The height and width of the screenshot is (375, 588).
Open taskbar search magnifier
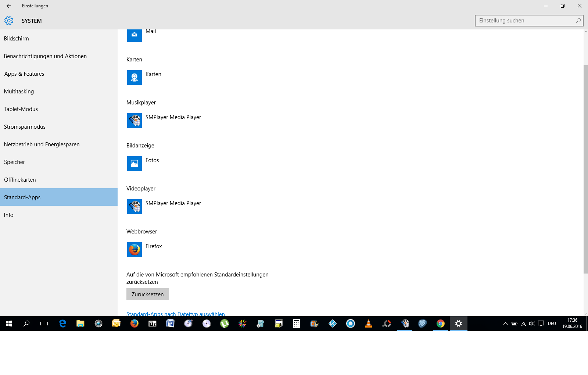click(26, 324)
